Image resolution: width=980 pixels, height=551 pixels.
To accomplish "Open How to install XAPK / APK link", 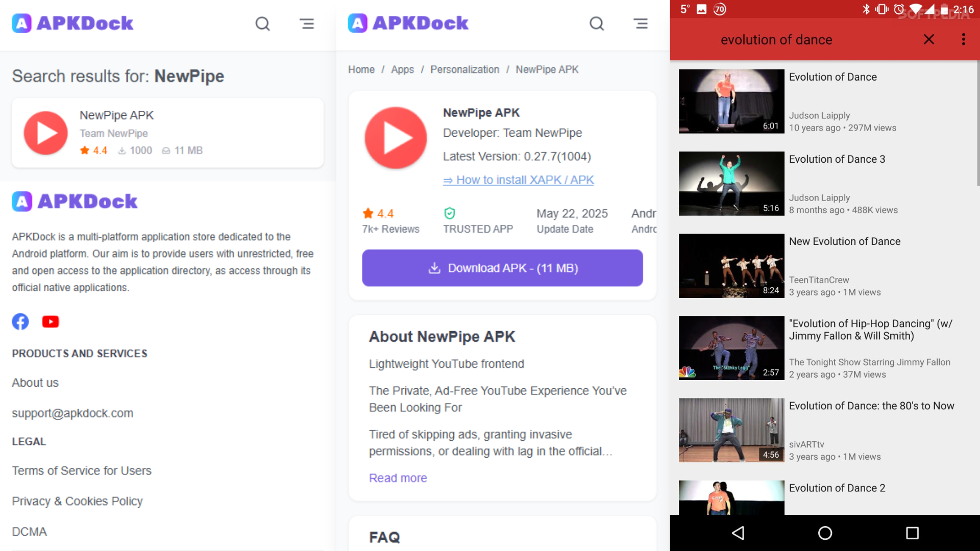I will tap(519, 180).
